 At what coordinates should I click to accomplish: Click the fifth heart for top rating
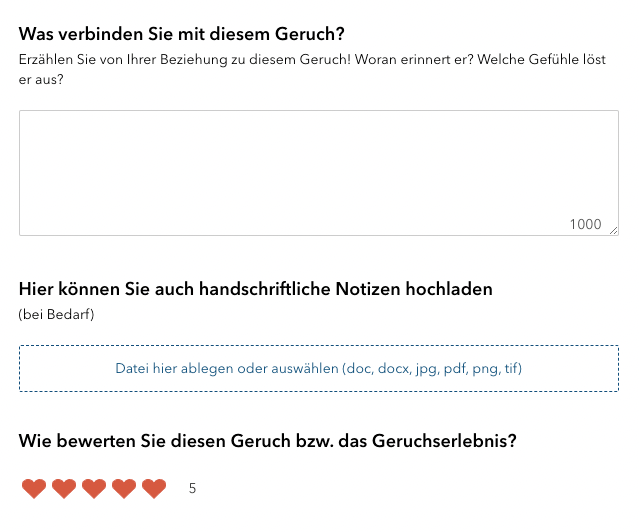click(154, 489)
